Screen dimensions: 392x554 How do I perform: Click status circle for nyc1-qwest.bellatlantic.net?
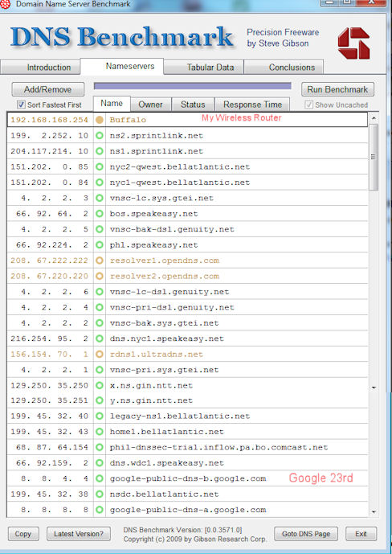pos(100,183)
